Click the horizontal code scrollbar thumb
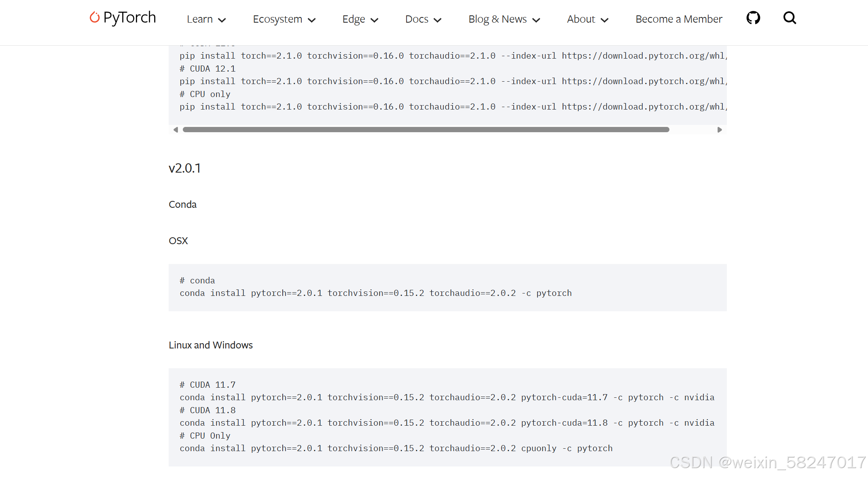Screen dimensions: 868x477 [426, 130]
